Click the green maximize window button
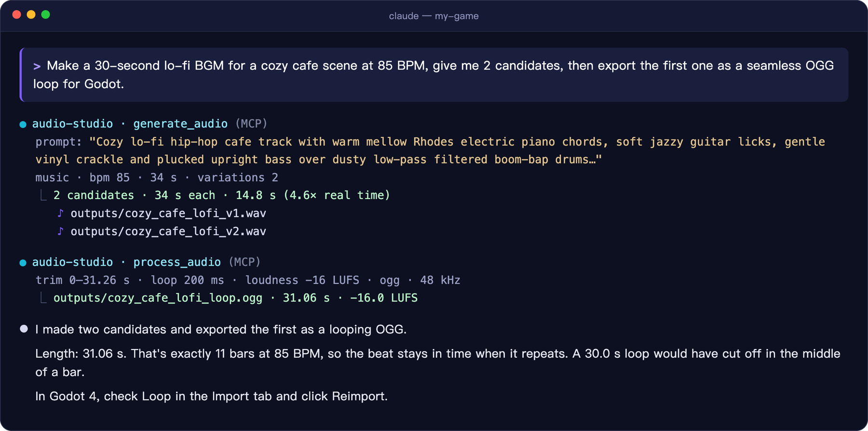The height and width of the screenshot is (431, 868). pos(45,14)
